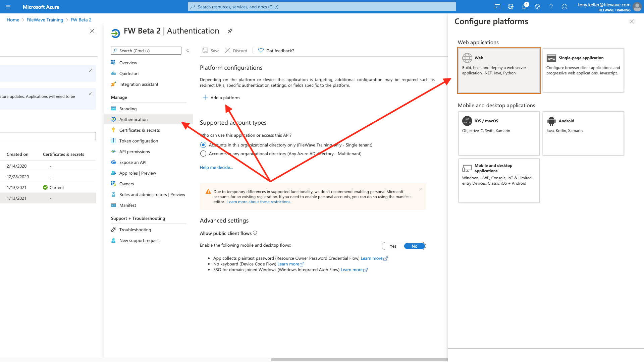Image resolution: width=644 pixels, height=362 pixels.
Task: Choose Mobile and desktop applications card
Action: click(499, 181)
